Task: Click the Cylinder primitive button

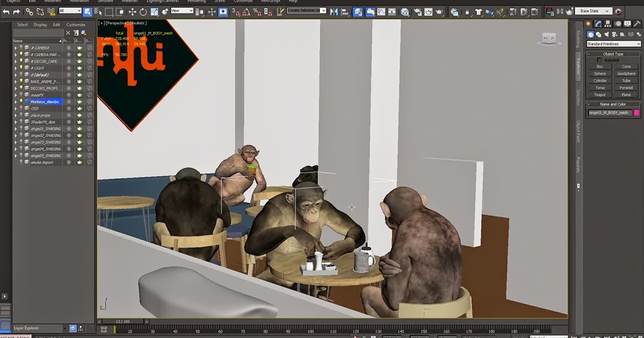Action: pyautogui.click(x=600, y=80)
